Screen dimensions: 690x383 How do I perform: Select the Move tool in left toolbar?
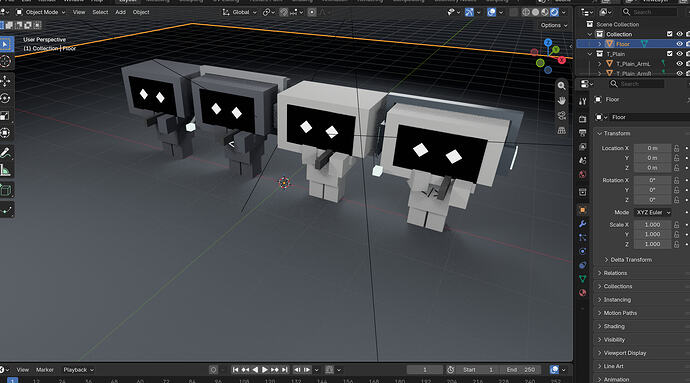6,81
